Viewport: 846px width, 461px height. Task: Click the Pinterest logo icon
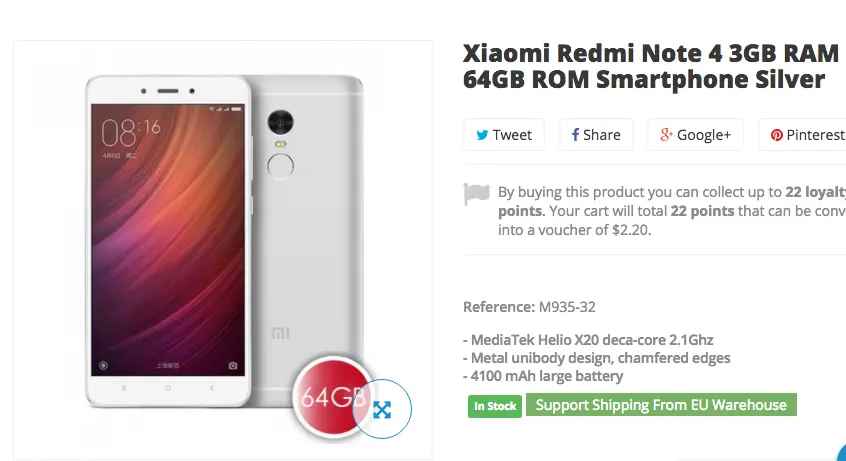[776, 135]
